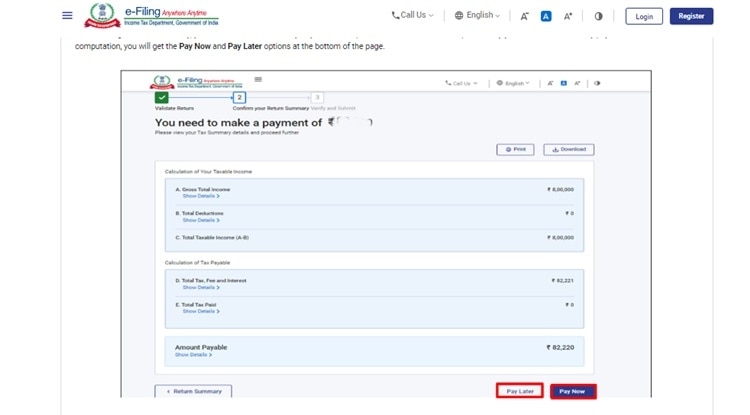Click the red-outlined Pay Later button

point(519,391)
